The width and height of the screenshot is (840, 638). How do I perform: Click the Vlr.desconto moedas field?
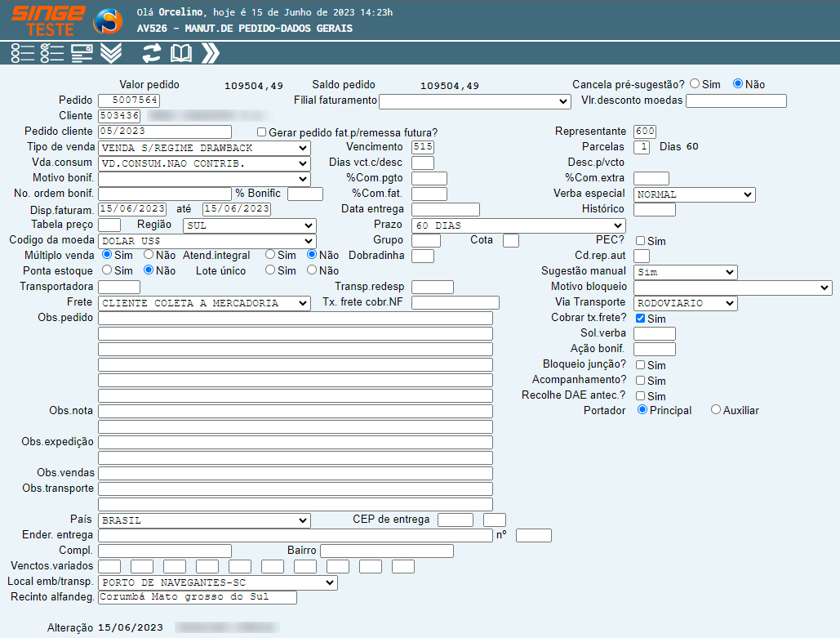pos(736,100)
